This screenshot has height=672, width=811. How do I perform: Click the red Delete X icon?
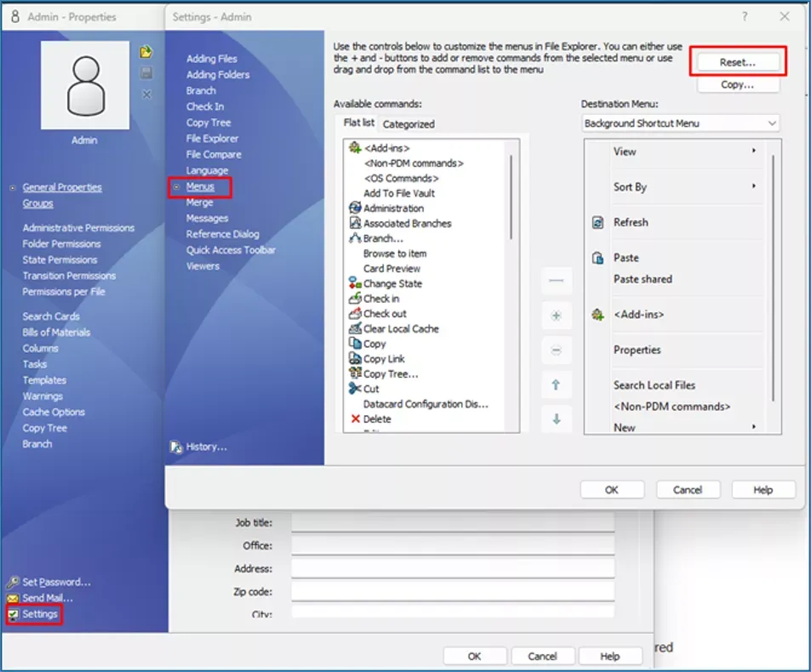click(355, 419)
